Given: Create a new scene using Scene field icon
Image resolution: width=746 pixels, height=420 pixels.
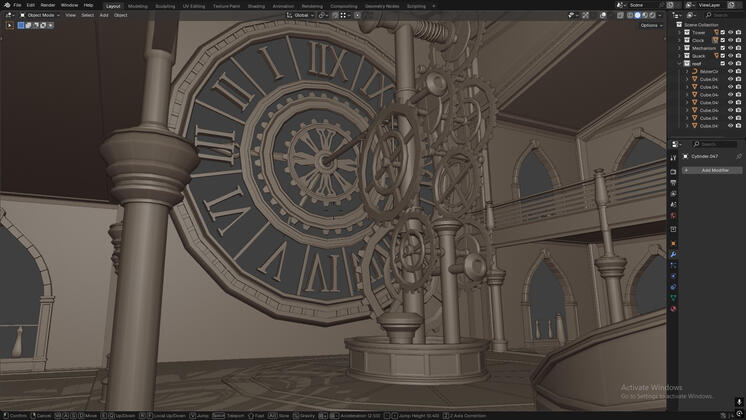Looking at the screenshot, I should point(670,5).
